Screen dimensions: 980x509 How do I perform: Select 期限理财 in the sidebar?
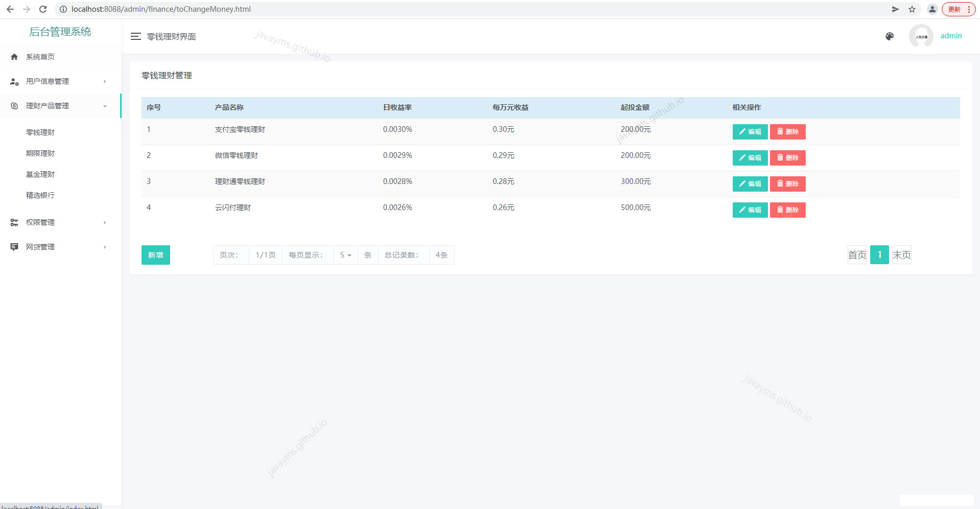pos(40,153)
